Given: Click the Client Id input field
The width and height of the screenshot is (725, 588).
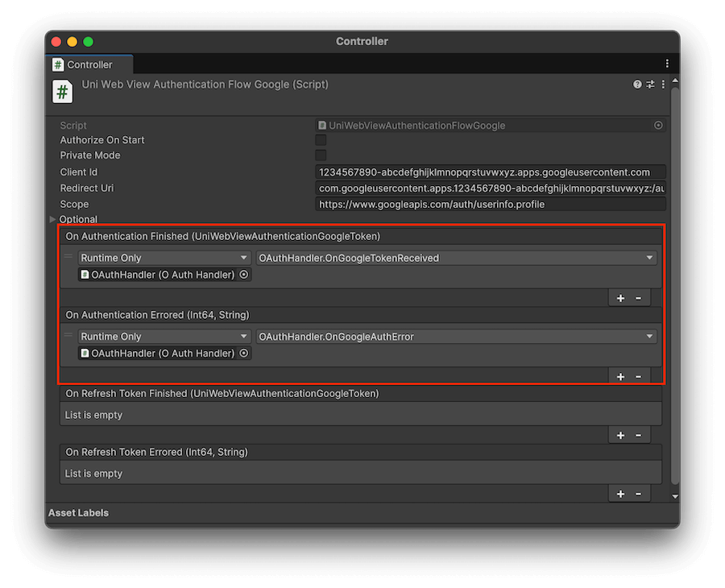Looking at the screenshot, I should pyautogui.click(x=491, y=172).
